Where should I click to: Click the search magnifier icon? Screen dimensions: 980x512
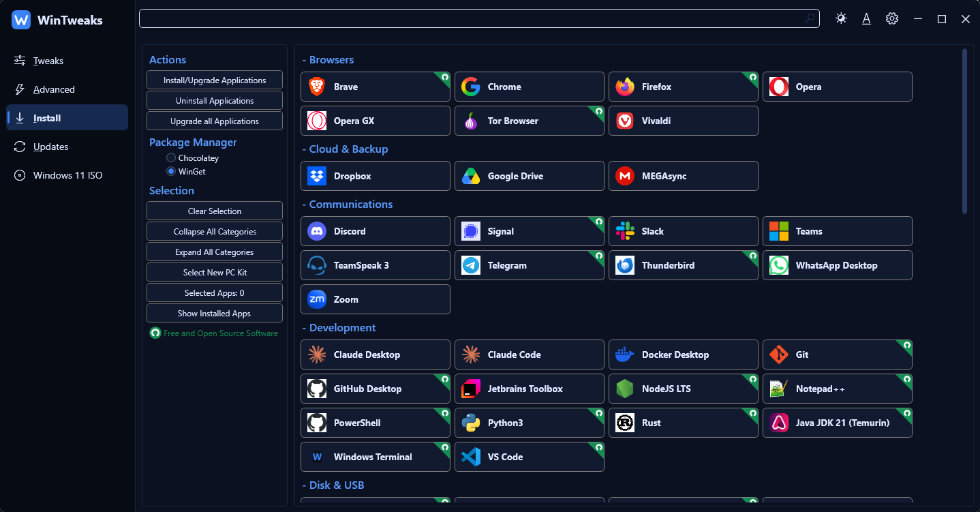[x=810, y=18]
